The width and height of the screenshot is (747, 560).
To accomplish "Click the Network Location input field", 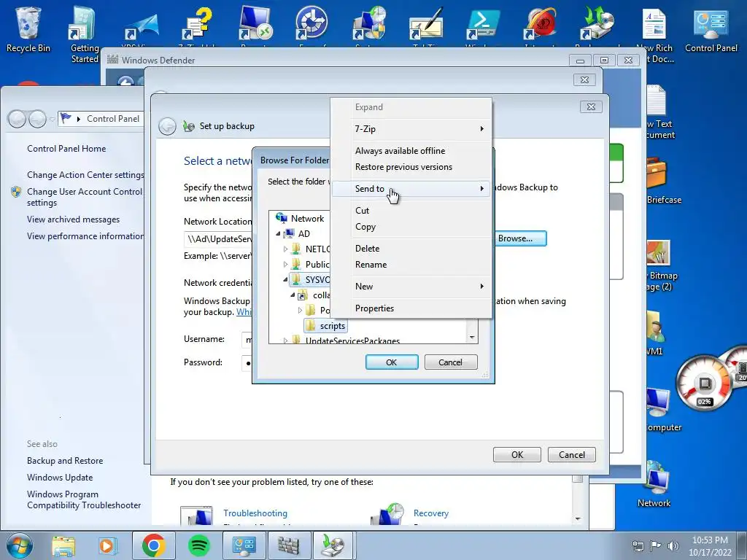I will (x=218, y=238).
